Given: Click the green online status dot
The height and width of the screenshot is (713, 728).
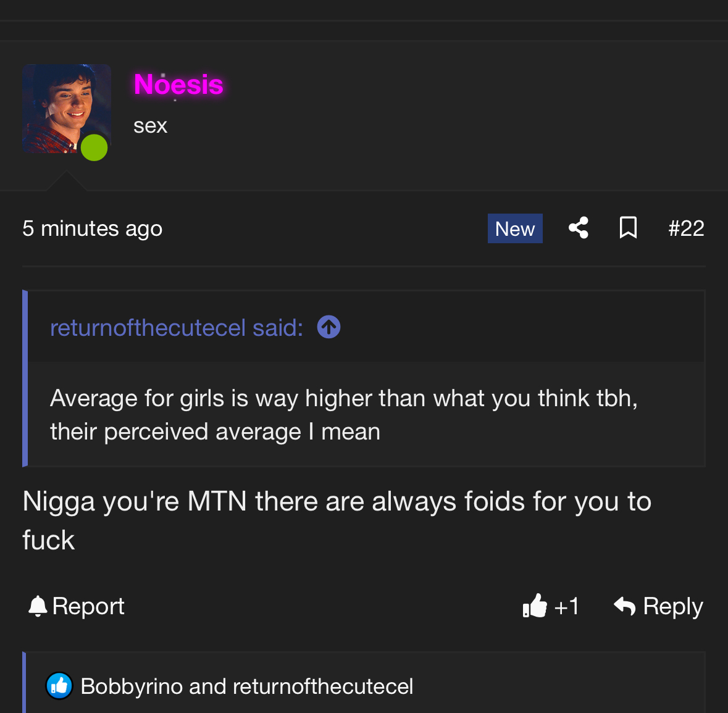Looking at the screenshot, I should click(94, 148).
